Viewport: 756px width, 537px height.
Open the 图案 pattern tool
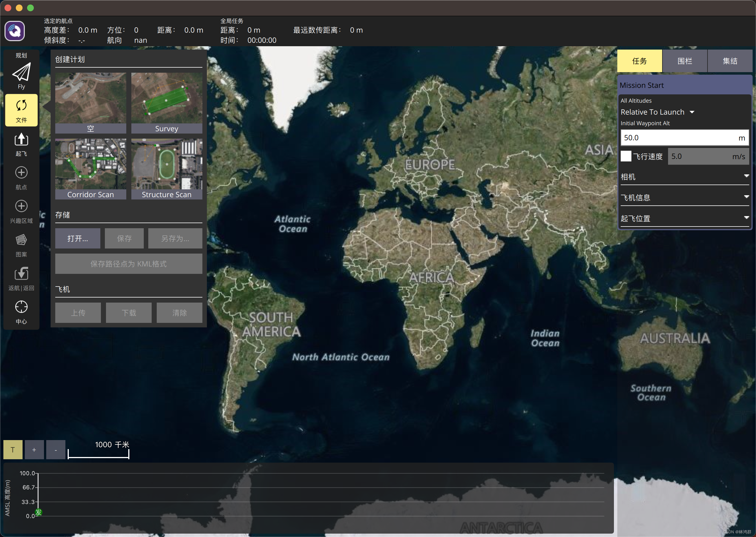point(21,245)
